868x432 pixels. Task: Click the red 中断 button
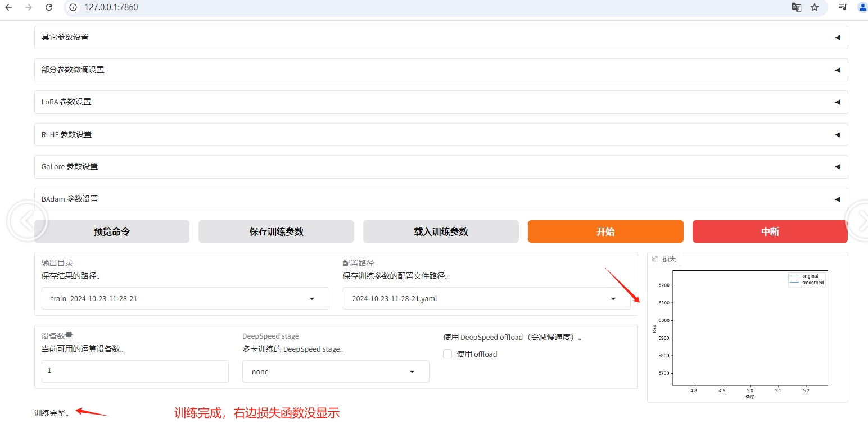coord(770,231)
